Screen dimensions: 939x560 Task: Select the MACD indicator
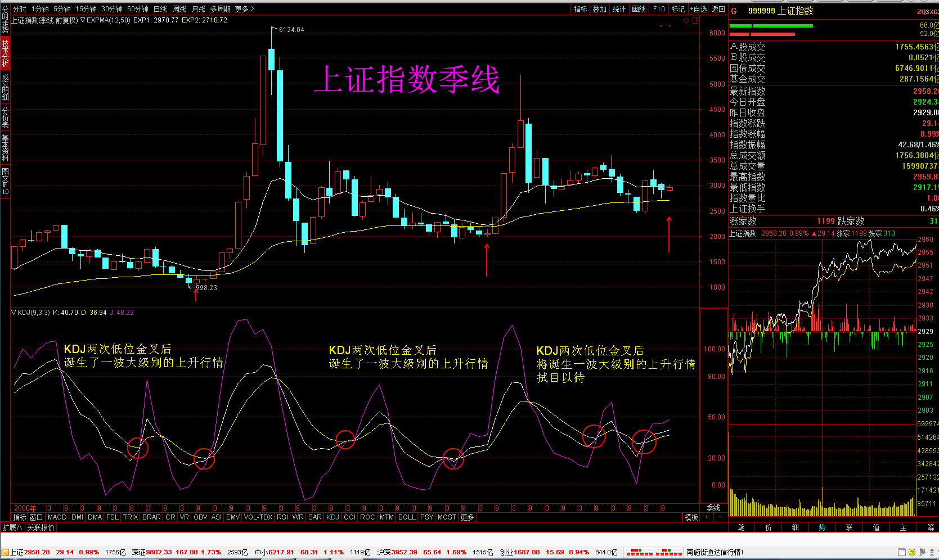coord(57,517)
